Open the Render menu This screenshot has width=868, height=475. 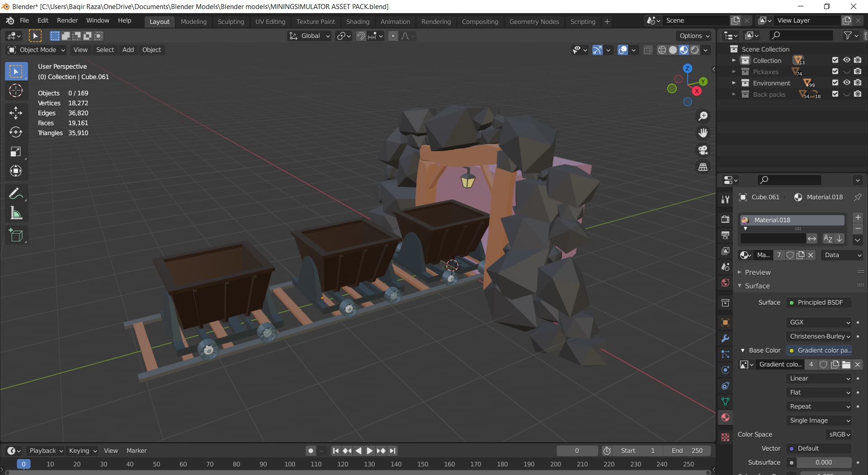[x=67, y=20]
